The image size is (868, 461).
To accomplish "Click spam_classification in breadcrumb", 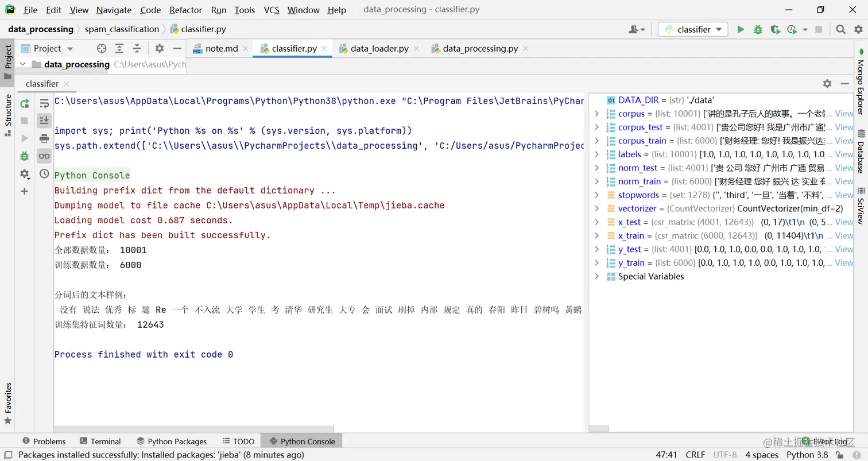I will [x=122, y=29].
